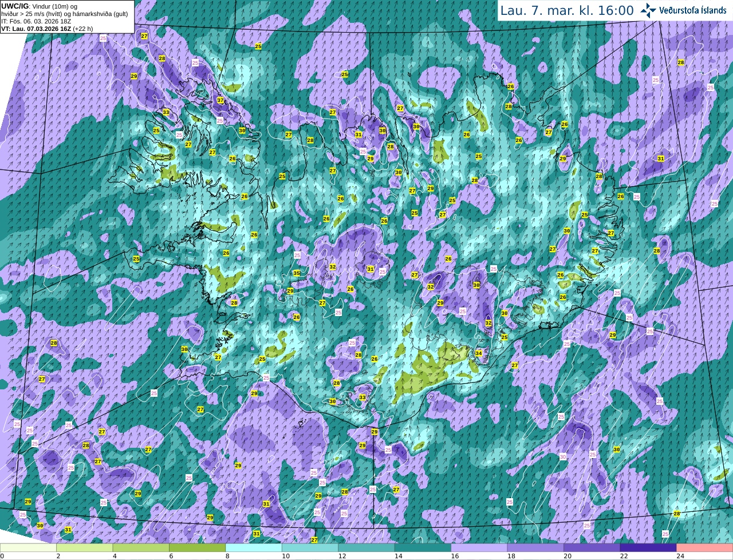Pick the 20–22 m/s violet legend swatch
Viewport: 733px width, 560px height.
[x=592, y=548]
